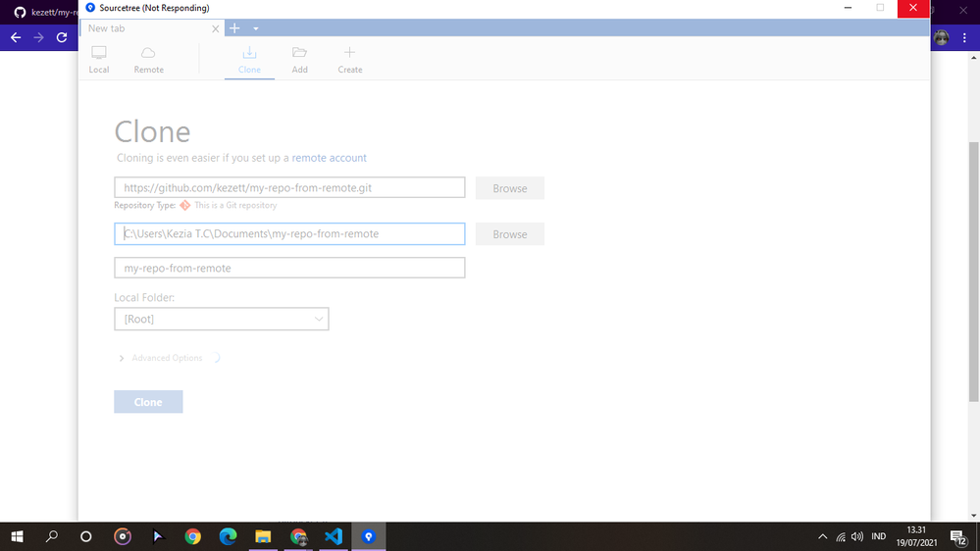Open Windows taskbar search
The width and height of the screenshot is (980, 551).
tap(52, 536)
